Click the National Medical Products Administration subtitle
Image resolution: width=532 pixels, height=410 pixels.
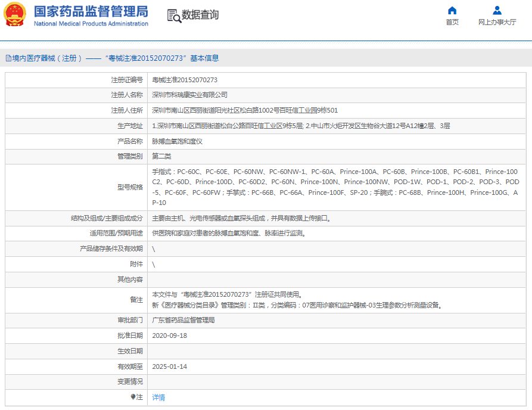click(91, 24)
